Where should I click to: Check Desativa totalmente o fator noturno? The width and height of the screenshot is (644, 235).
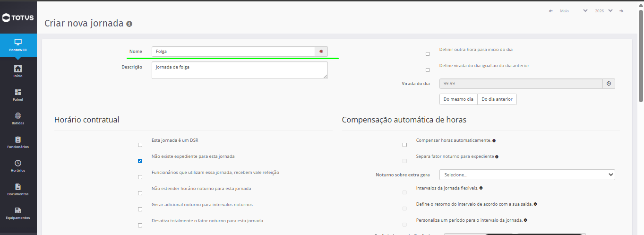140,225
